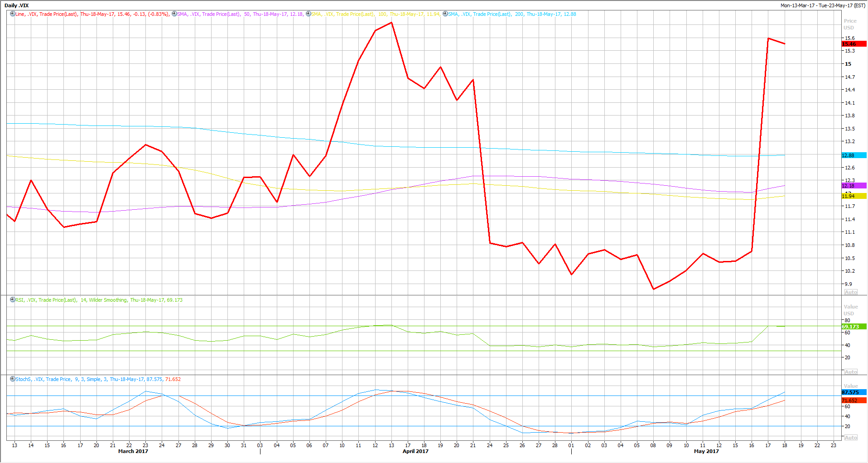This screenshot has height=463, width=868.
Task: Toggle Auto scaling on the Stochastic panel
Action: (x=851, y=438)
